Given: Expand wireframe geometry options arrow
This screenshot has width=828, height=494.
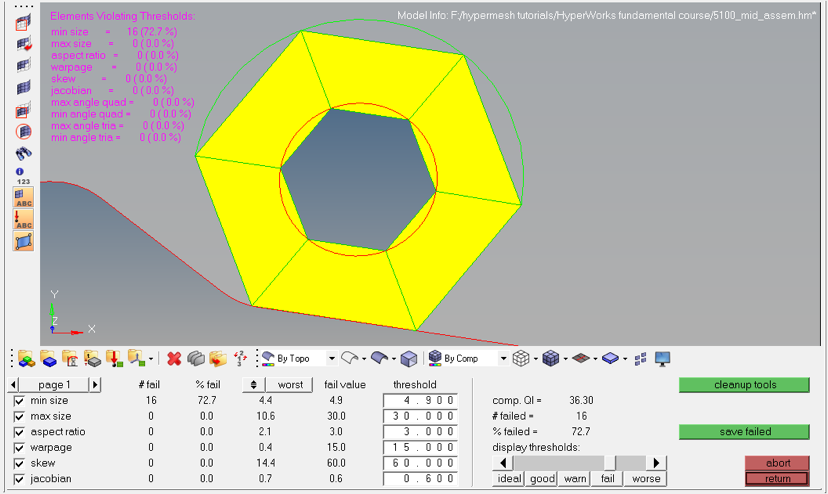Looking at the screenshot, I should click(x=364, y=359).
